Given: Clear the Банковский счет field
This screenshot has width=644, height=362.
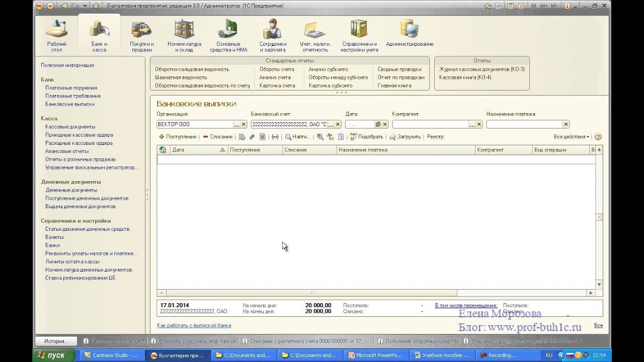Looking at the screenshot, I should point(338,124).
